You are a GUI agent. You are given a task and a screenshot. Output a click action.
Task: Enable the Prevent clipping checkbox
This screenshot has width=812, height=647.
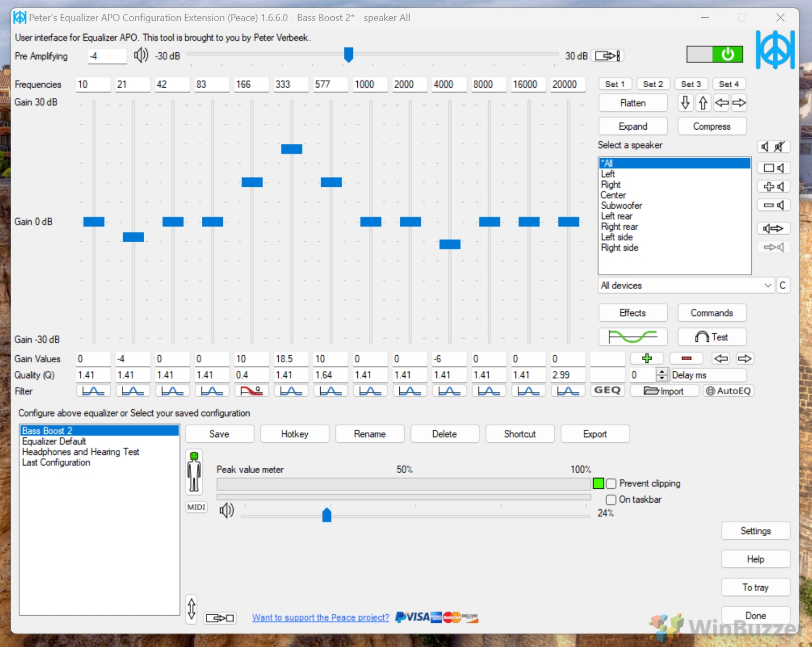click(611, 484)
